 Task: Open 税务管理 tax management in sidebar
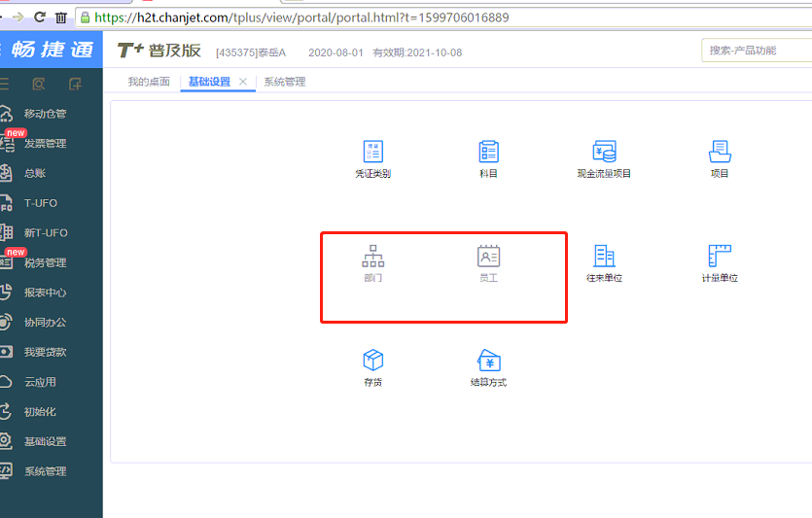(x=45, y=262)
